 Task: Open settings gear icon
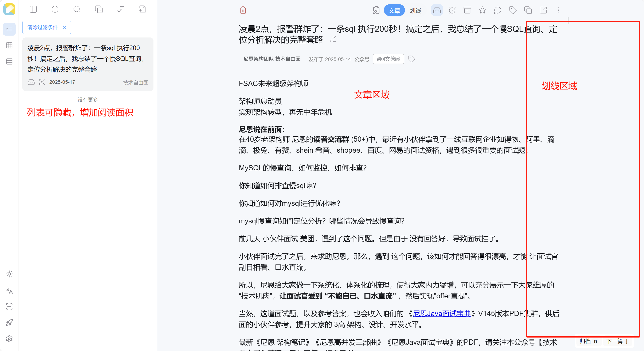(x=9, y=339)
